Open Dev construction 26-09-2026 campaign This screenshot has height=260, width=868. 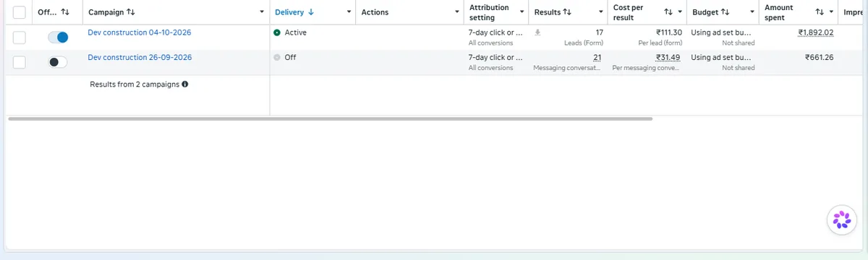click(140, 57)
